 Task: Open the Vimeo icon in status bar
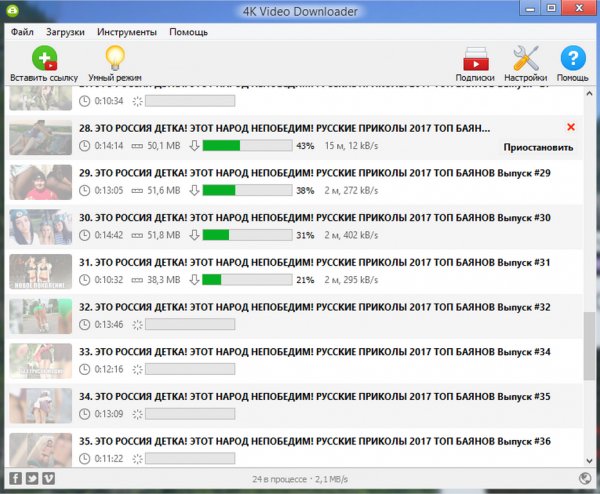coord(48,478)
